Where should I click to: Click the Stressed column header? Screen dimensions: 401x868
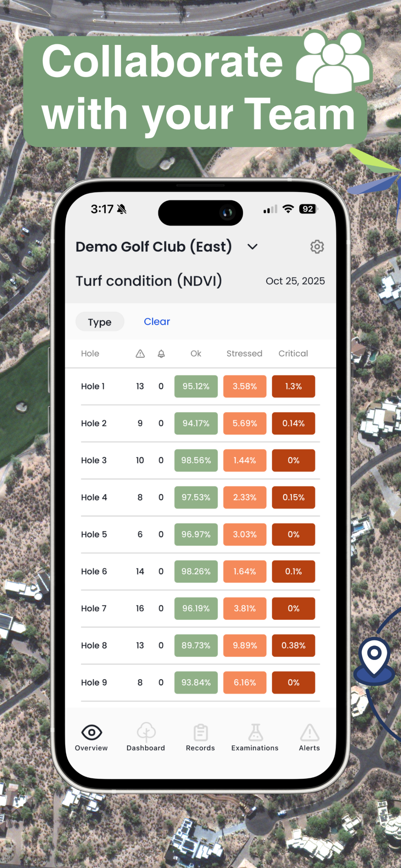click(244, 354)
